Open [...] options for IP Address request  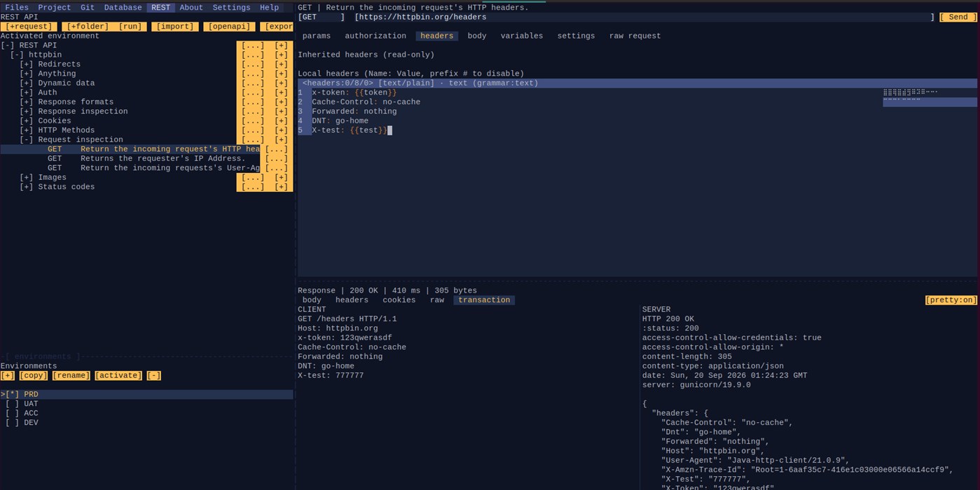click(x=277, y=159)
